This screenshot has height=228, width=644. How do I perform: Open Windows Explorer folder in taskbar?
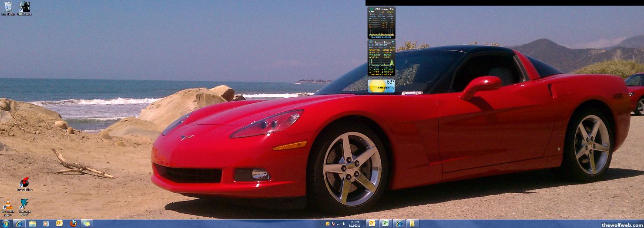33,224
